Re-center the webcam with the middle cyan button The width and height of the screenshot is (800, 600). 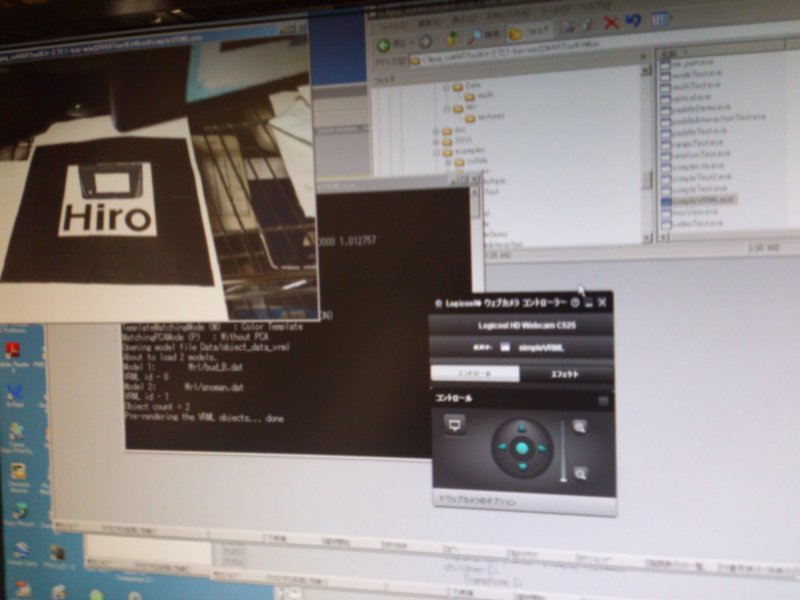(522, 448)
